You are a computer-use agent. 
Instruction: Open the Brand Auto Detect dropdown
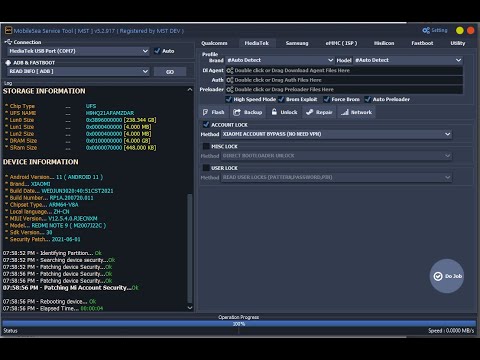point(280,60)
